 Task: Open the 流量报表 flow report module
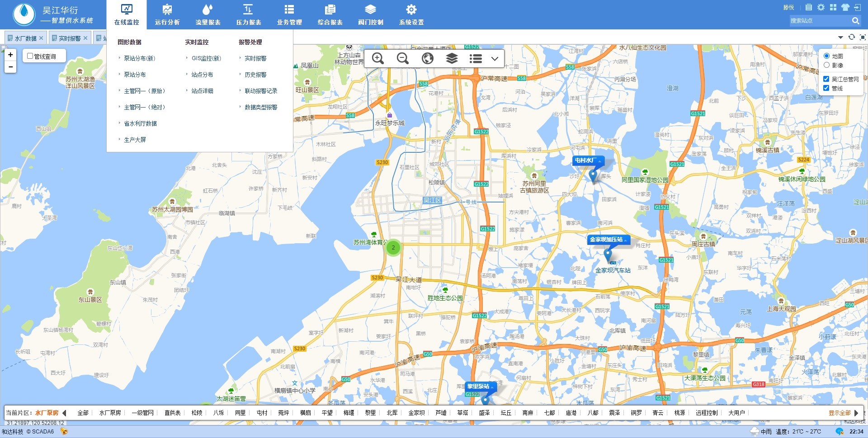tap(208, 14)
